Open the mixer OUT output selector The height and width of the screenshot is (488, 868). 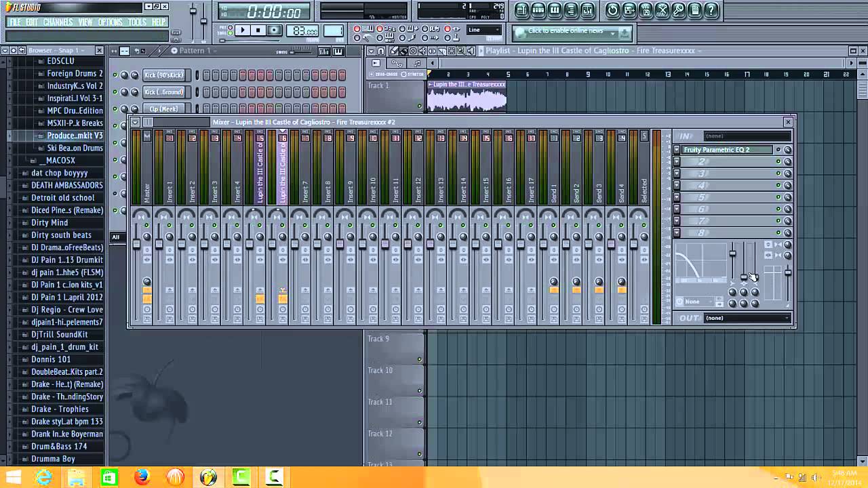pyautogui.click(x=747, y=318)
